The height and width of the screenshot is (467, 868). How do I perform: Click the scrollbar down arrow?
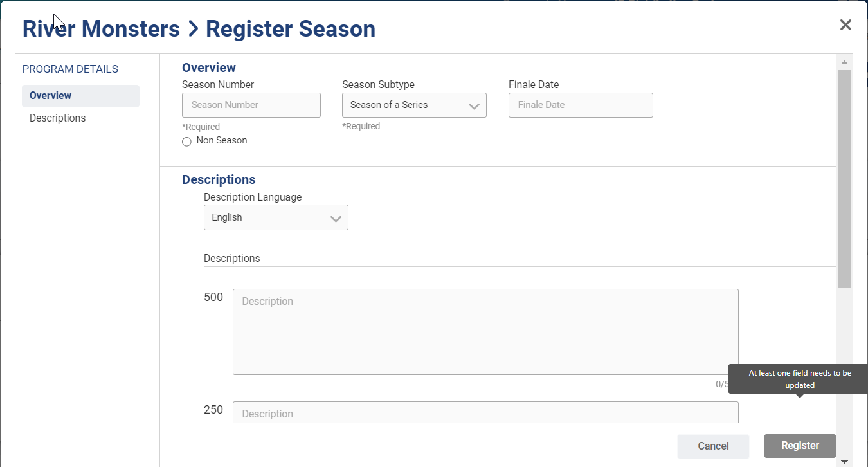844,461
